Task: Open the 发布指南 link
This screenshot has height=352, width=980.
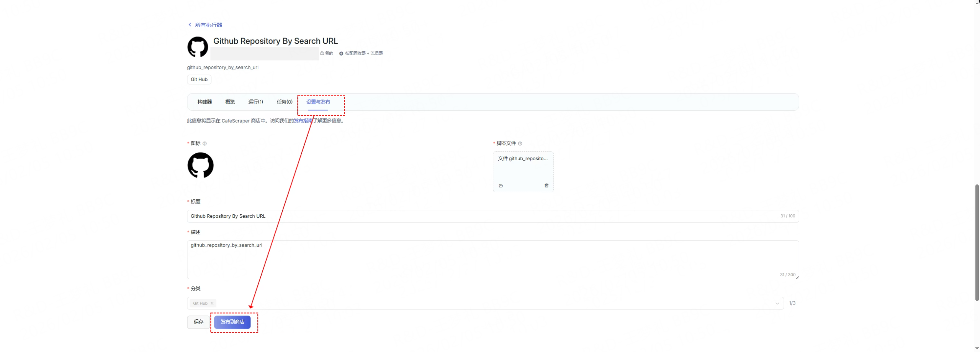Action: (303, 121)
